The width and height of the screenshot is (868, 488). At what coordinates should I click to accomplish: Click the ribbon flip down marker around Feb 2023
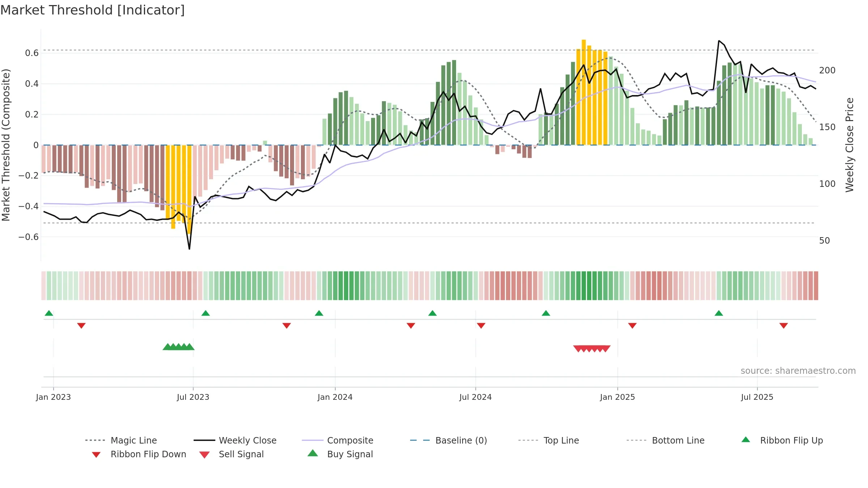point(81,326)
